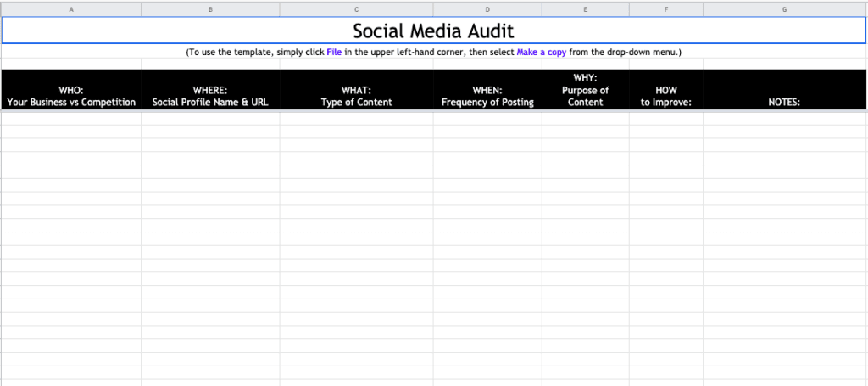Select column D header
The height and width of the screenshot is (386, 868).
click(487, 8)
